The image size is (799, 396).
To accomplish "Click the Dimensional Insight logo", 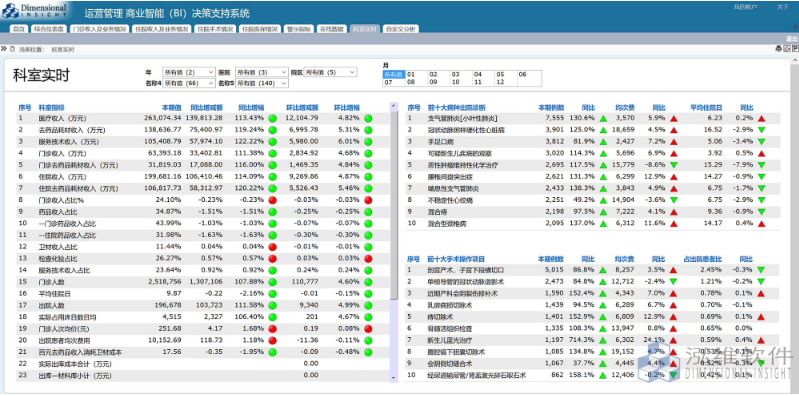I will pos(34,10).
